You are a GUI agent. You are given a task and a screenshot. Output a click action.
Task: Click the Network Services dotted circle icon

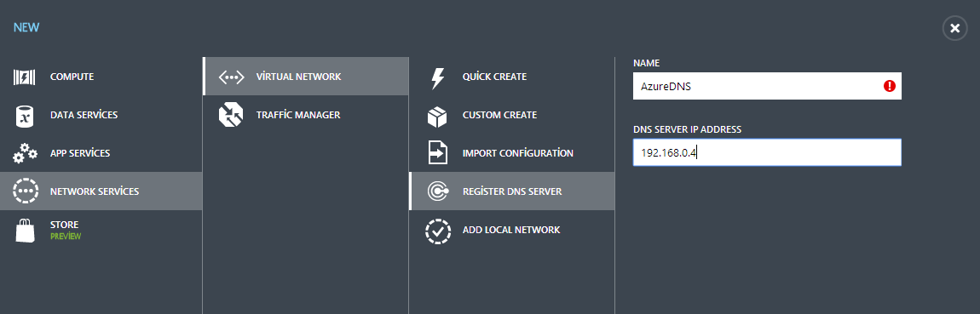25,191
